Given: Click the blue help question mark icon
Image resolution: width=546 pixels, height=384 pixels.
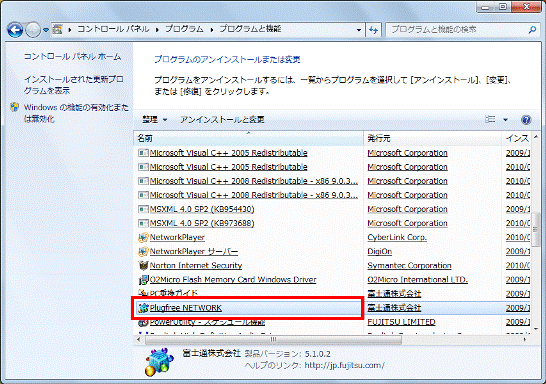Looking at the screenshot, I should point(526,120).
